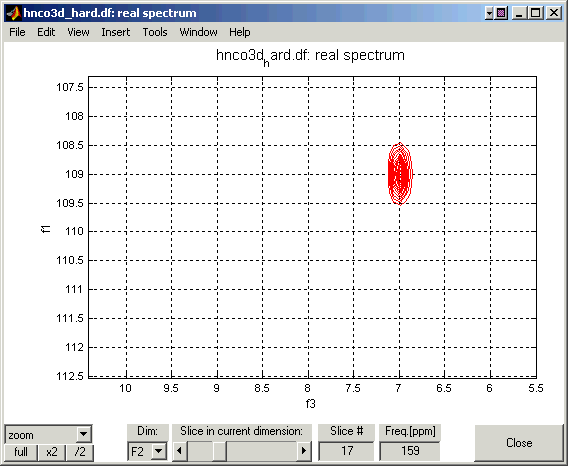
Task: Open the File menu
Action: pos(17,32)
